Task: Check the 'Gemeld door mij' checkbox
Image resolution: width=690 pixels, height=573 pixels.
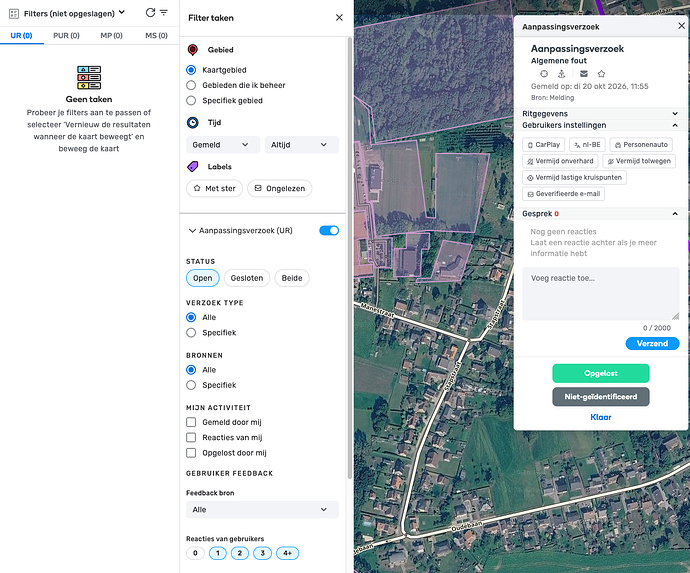Action: click(x=191, y=422)
